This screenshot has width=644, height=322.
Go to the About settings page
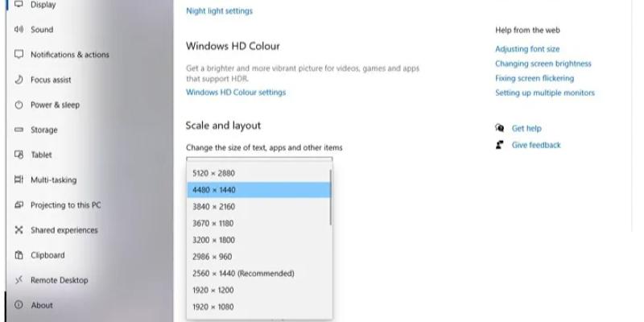click(x=42, y=305)
